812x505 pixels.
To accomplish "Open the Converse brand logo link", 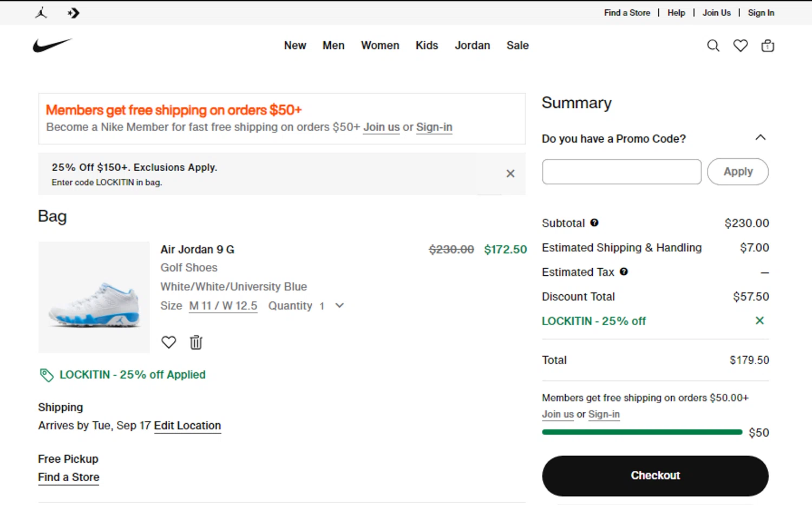I will [x=74, y=12].
